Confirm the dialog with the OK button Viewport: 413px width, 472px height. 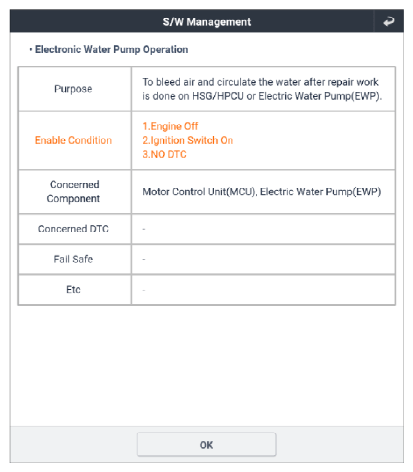(206, 445)
